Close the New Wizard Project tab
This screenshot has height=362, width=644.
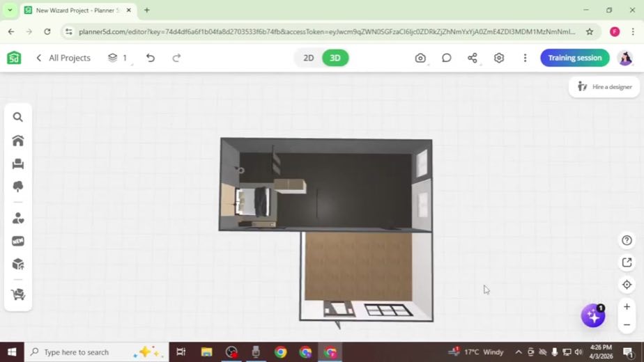click(128, 10)
